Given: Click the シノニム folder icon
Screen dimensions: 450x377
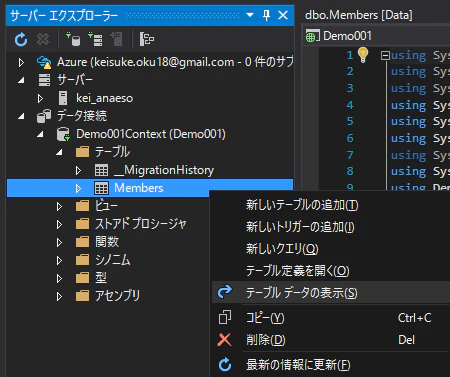Looking at the screenshot, I should (82, 260).
